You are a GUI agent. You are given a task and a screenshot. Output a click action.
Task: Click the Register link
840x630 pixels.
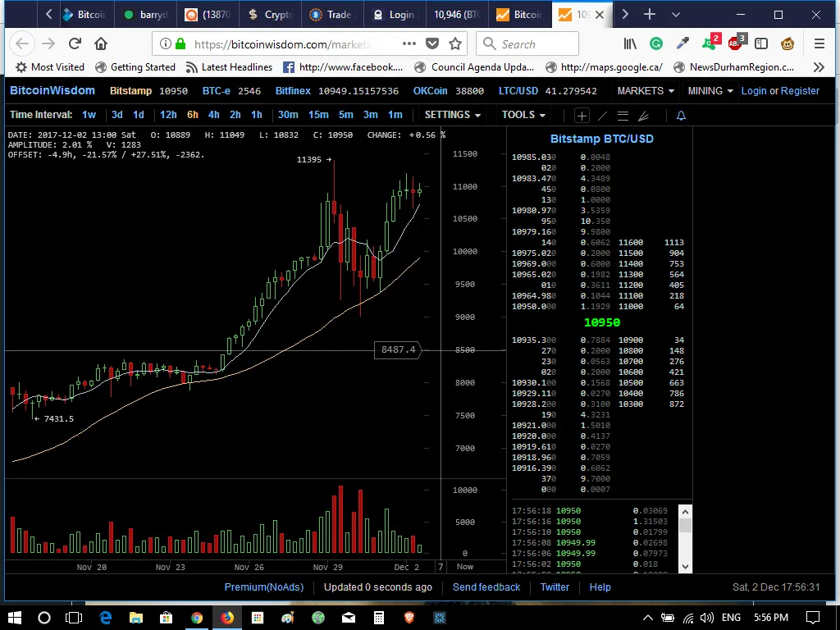(800, 91)
